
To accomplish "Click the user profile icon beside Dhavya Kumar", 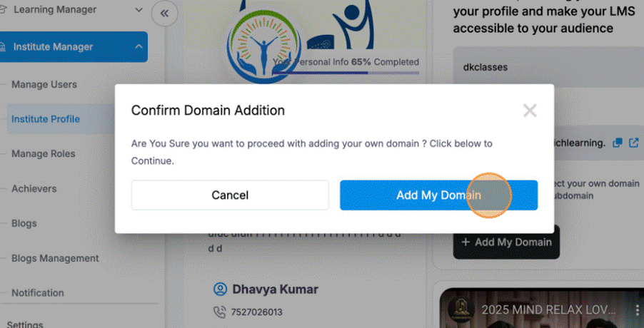I will pos(220,289).
